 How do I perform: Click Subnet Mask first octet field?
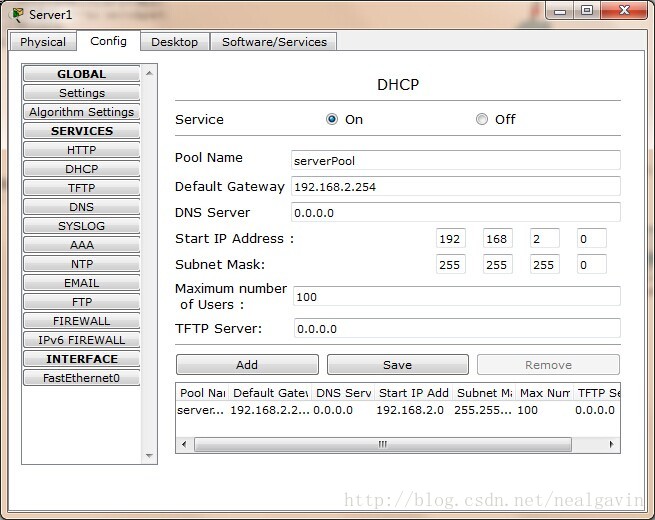coord(450,264)
